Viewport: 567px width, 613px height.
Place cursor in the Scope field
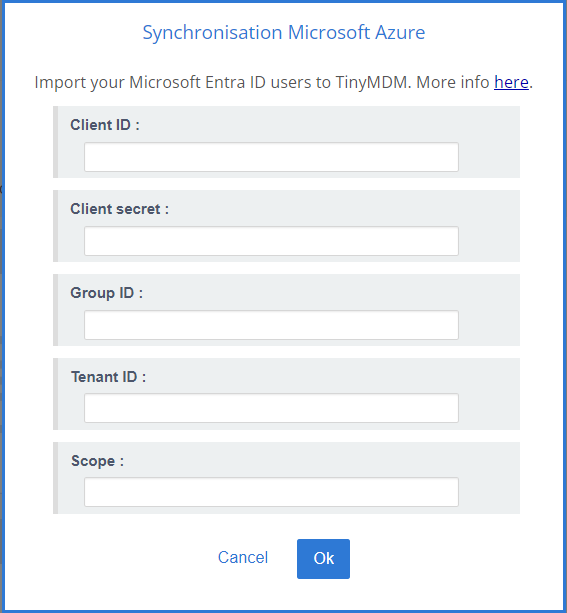(x=271, y=492)
